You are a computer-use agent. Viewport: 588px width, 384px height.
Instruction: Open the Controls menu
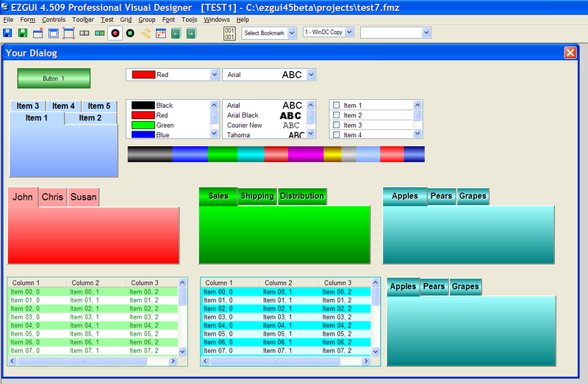[x=54, y=20]
